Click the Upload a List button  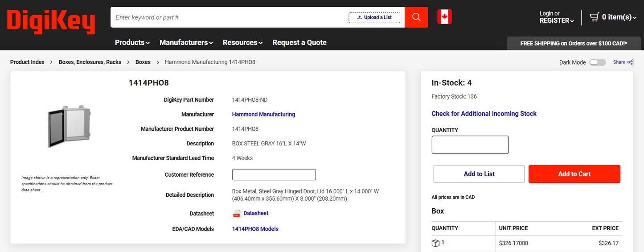pos(374,17)
